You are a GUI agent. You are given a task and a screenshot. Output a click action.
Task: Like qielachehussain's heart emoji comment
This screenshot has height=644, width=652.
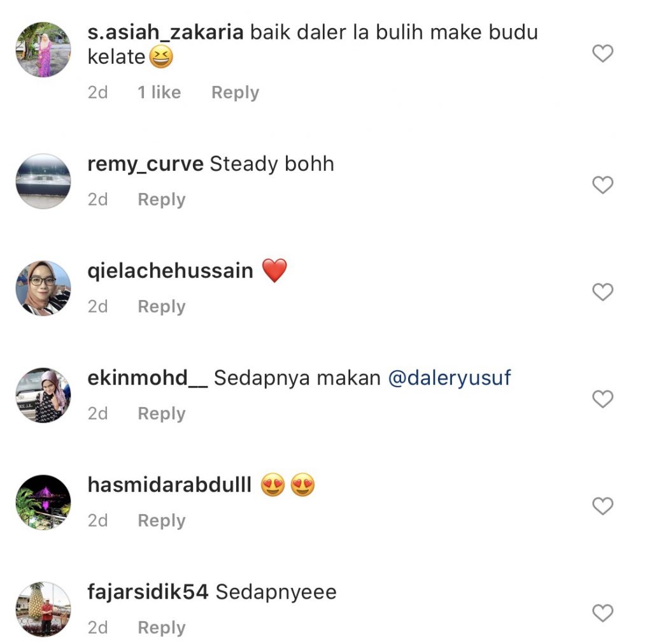point(602,292)
